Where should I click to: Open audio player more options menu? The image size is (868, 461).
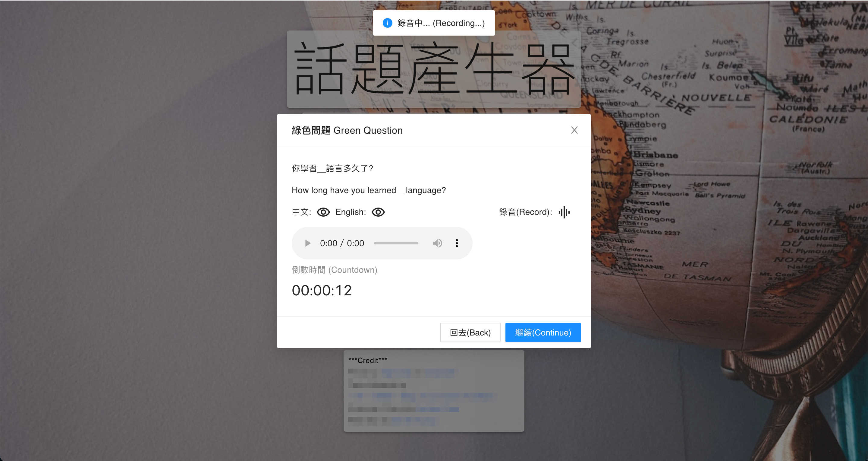[457, 243]
